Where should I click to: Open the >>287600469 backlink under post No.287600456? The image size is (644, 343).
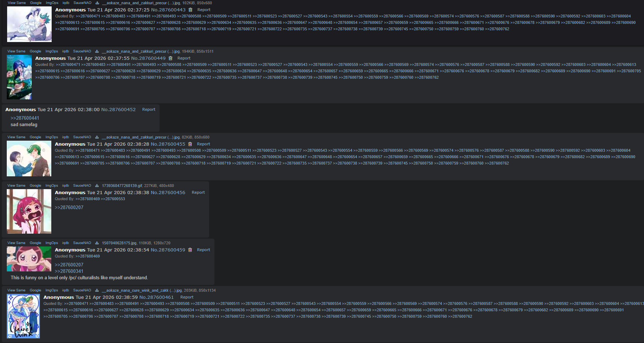(x=88, y=199)
